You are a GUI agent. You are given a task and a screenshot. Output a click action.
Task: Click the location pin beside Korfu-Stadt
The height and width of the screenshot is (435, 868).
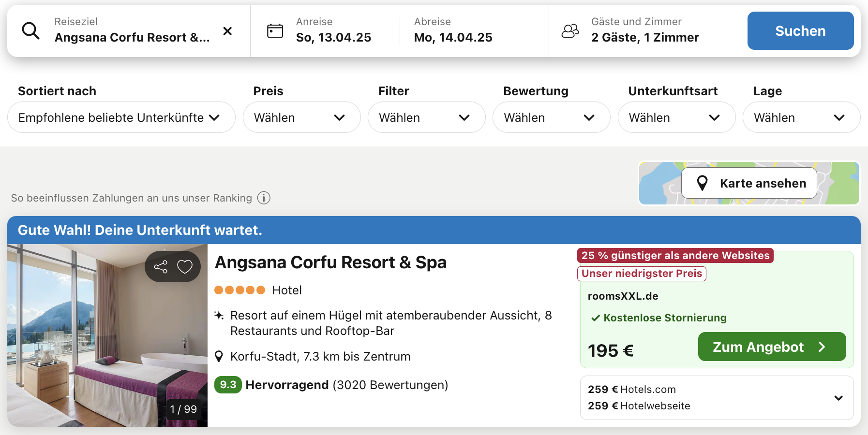pyautogui.click(x=219, y=357)
